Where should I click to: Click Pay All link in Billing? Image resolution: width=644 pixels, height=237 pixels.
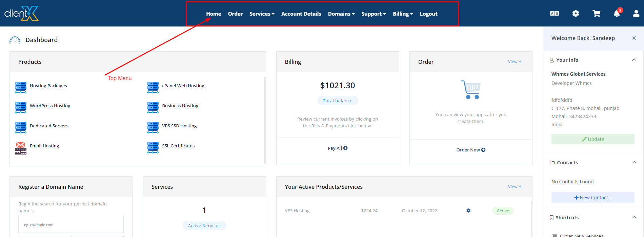click(337, 148)
